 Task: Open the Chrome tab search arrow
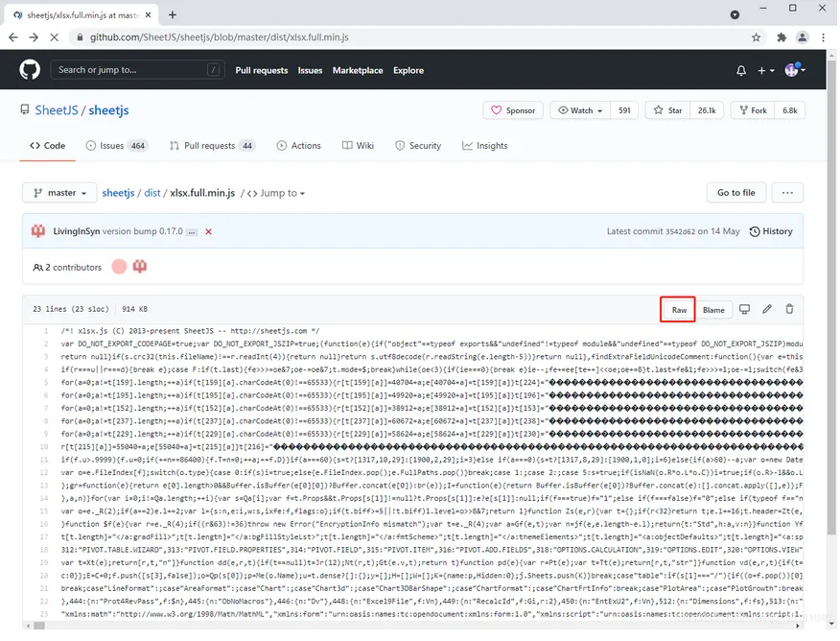735,15
